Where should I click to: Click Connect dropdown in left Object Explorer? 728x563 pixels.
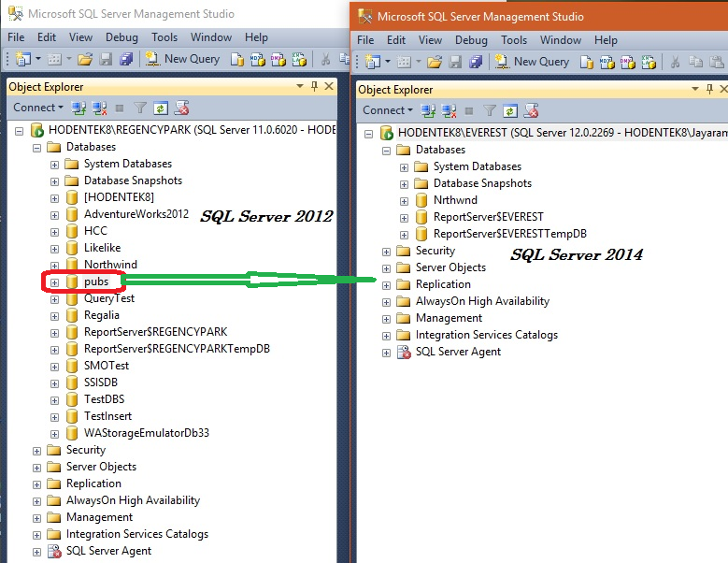coord(38,108)
